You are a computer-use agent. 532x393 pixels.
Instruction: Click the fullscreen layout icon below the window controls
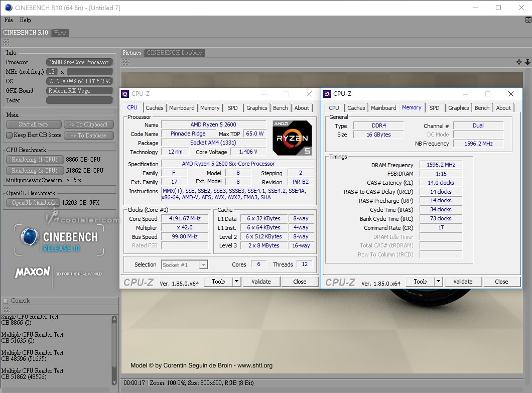[528, 20]
